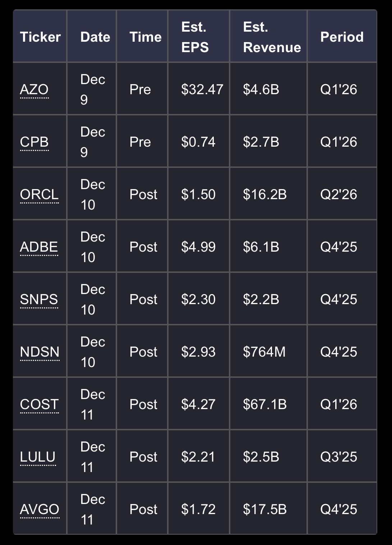392x545 pixels.
Task: Open the AZO ticker link
Action: pyautogui.click(x=34, y=90)
